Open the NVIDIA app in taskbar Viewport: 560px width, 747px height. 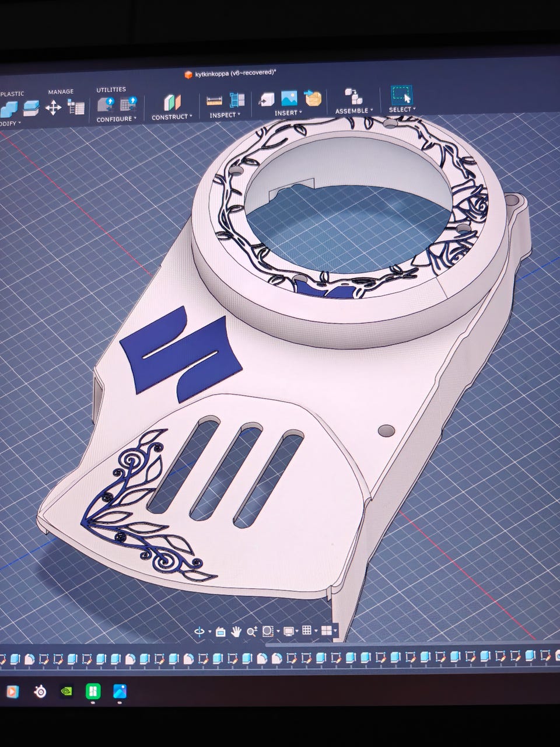[x=67, y=692]
